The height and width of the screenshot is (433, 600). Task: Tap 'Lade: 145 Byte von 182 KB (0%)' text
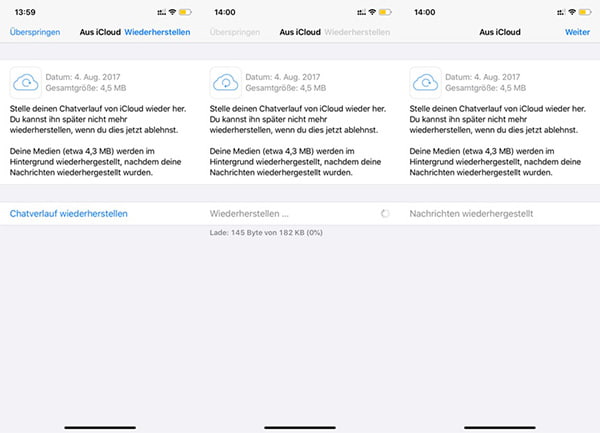(266, 233)
